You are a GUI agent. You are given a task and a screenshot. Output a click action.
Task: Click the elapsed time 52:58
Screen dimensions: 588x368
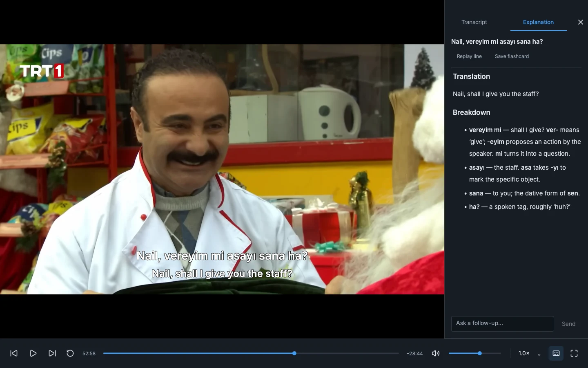(89, 353)
